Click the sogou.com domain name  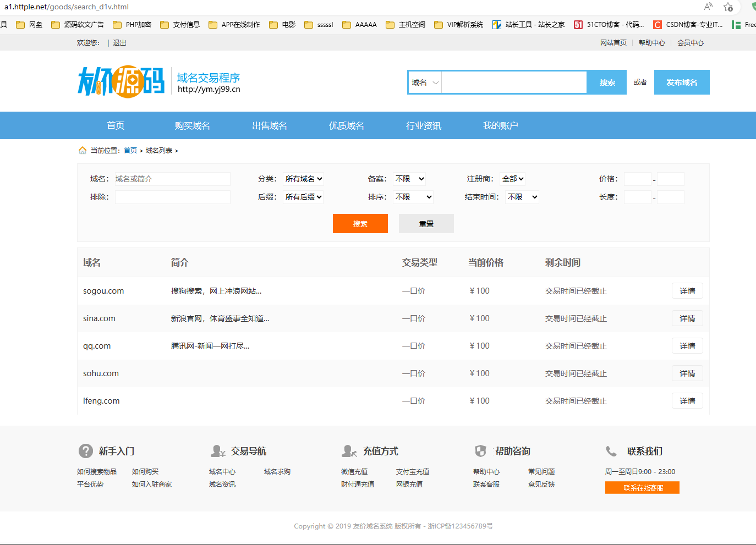(103, 291)
